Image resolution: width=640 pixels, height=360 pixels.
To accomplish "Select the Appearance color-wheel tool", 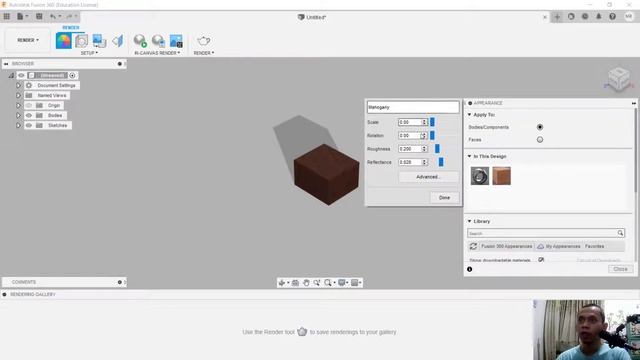I will click(64, 41).
